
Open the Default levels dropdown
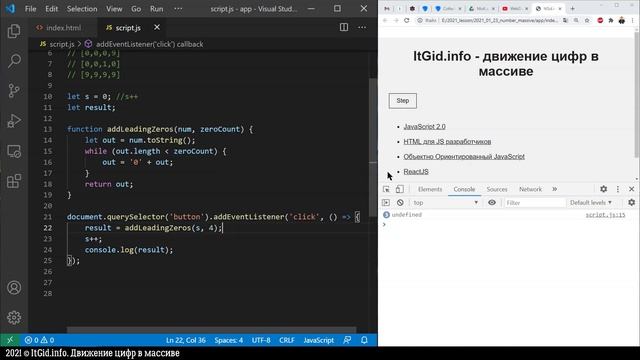(x=591, y=202)
